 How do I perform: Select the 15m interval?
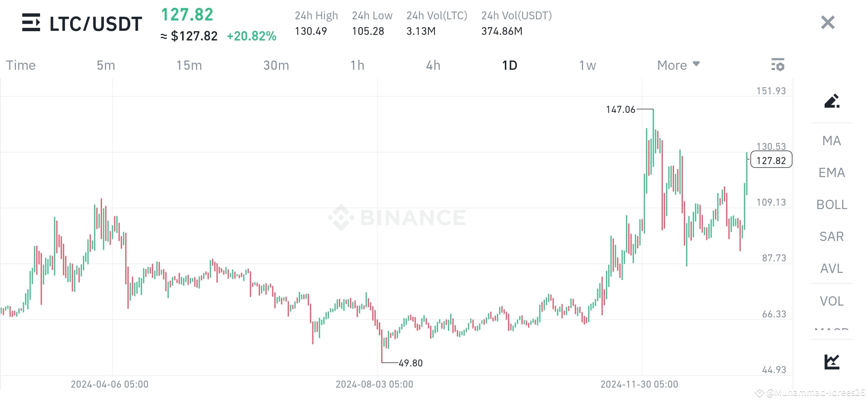189,65
